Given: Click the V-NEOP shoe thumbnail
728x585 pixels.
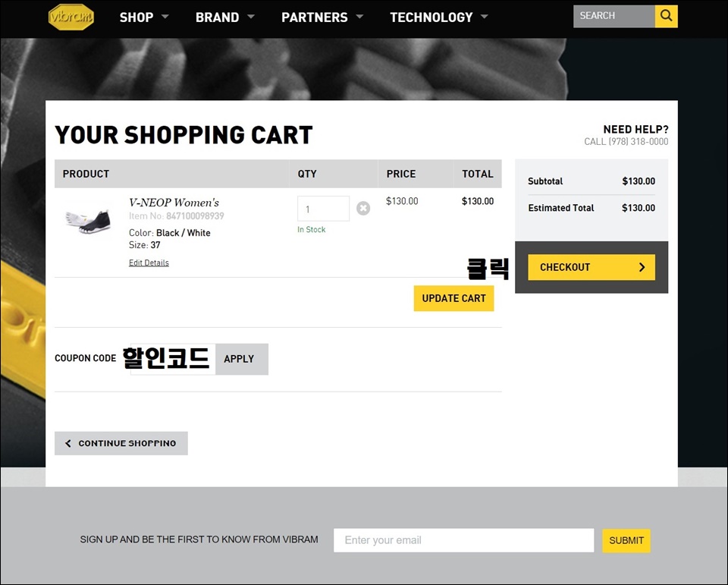Looking at the screenshot, I should point(88,222).
